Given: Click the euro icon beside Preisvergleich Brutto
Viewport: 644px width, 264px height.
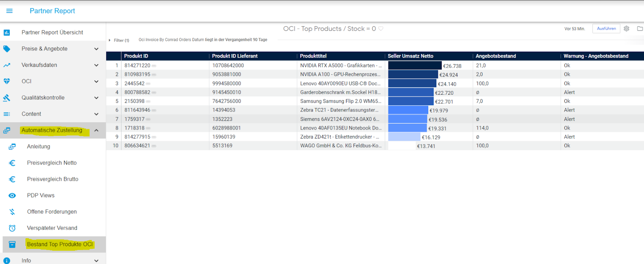Looking at the screenshot, I should 12,179.
